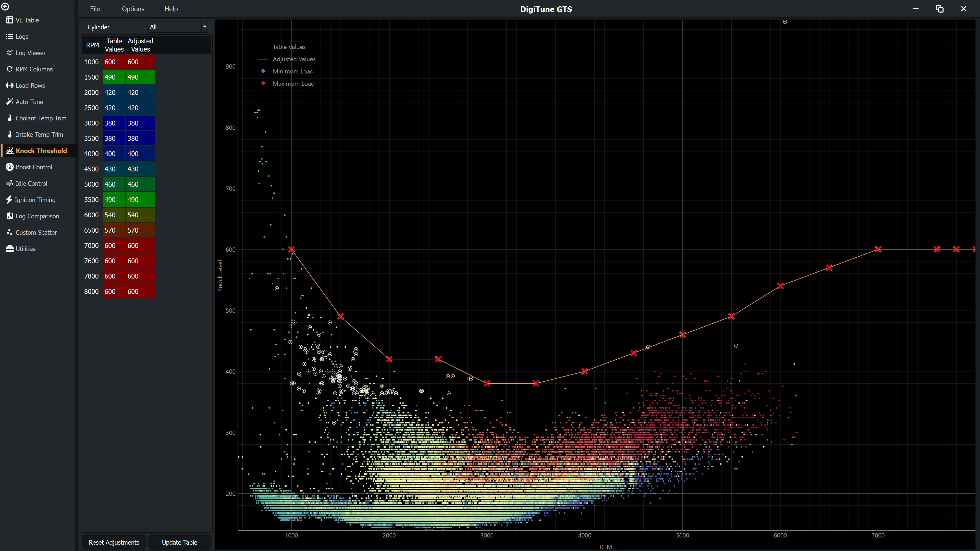Open VE Table label in sidebar
The image size is (980, 551).
[27, 20]
